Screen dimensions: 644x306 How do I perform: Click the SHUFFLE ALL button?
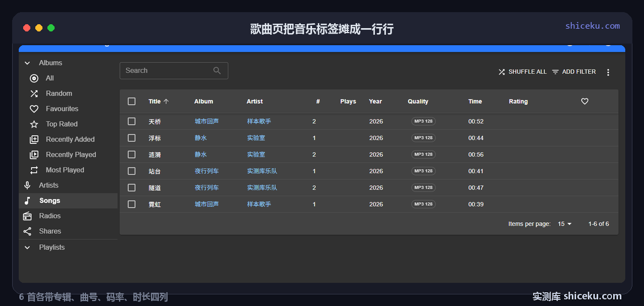pos(523,72)
